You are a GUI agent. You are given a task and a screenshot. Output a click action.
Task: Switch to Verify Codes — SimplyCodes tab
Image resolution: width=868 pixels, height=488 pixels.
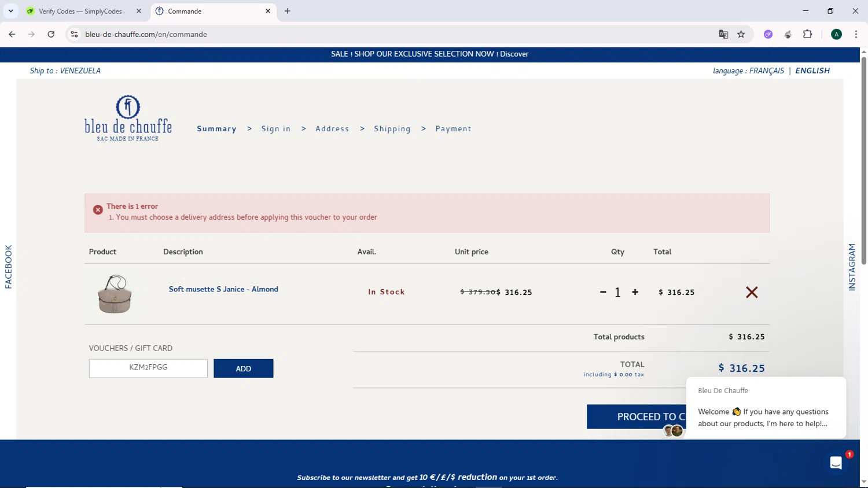point(81,11)
